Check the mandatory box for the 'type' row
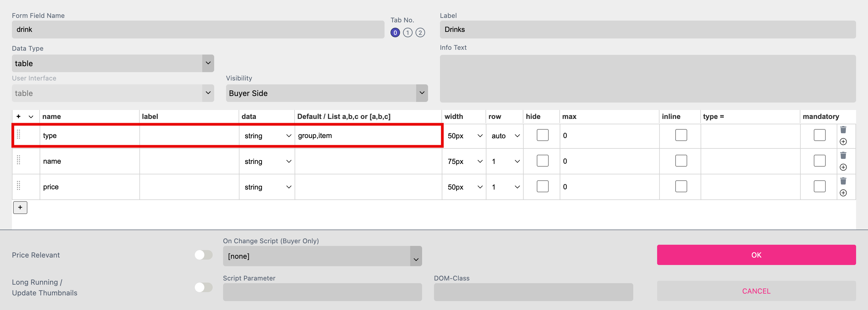This screenshot has height=310, width=868. tap(819, 135)
